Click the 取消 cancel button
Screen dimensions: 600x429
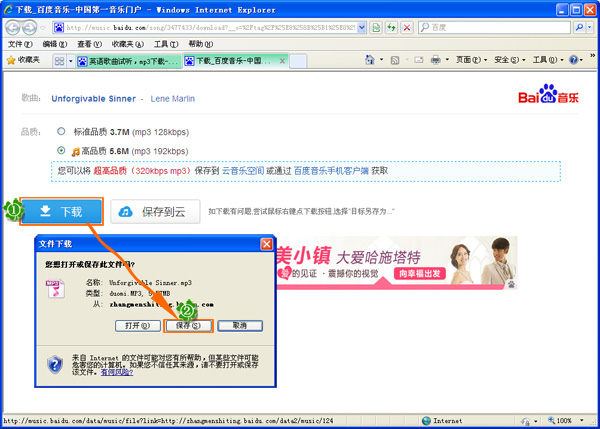click(x=240, y=326)
